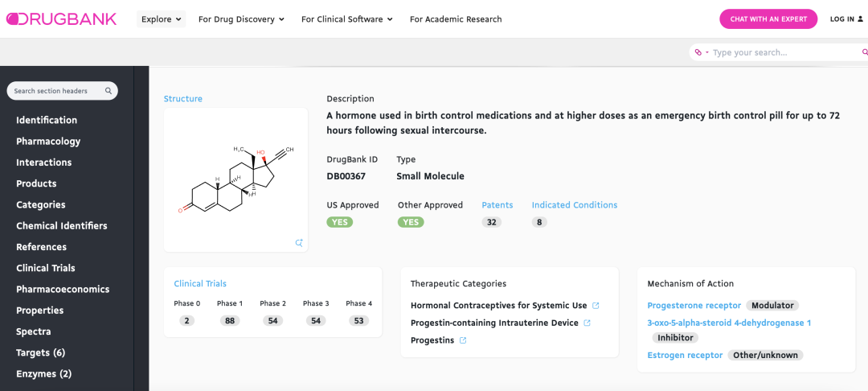Screen dimensions: 868x391
Task: Open external link icon next to Progestins
Action: click(463, 340)
